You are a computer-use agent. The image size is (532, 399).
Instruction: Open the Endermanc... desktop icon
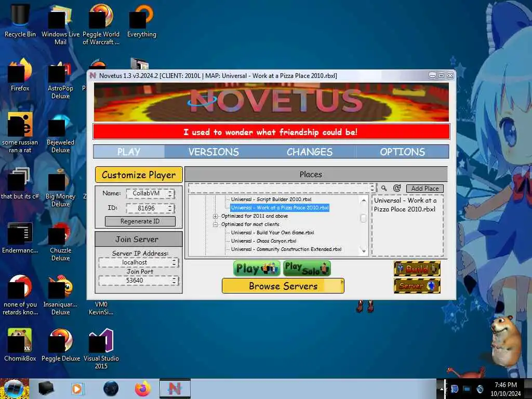coord(20,237)
